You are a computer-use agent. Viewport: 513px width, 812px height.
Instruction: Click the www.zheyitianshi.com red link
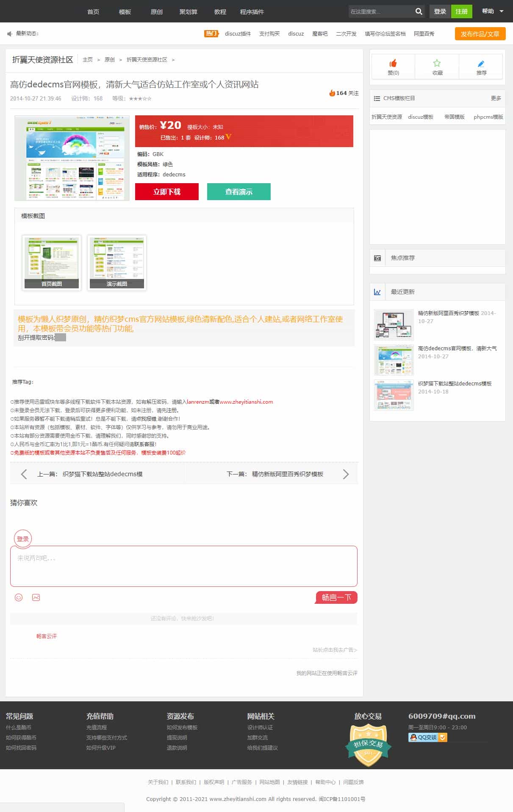click(246, 402)
